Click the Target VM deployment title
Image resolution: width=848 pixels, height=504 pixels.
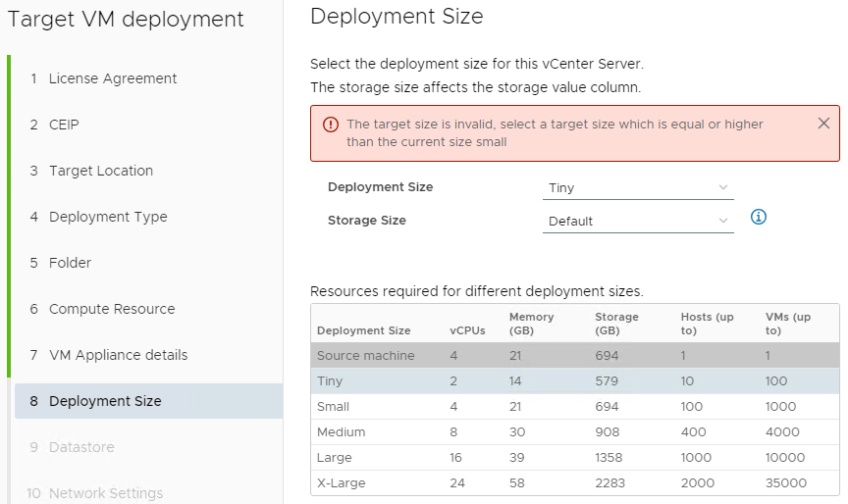point(126,20)
